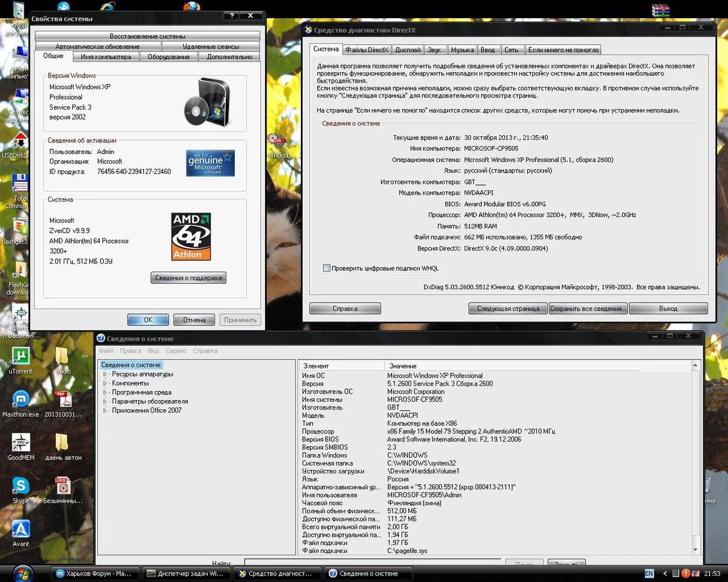Image resolution: width=728 pixels, height=582 pixels.
Task: Open Если ничего не помогло tab
Action: [x=563, y=50]
